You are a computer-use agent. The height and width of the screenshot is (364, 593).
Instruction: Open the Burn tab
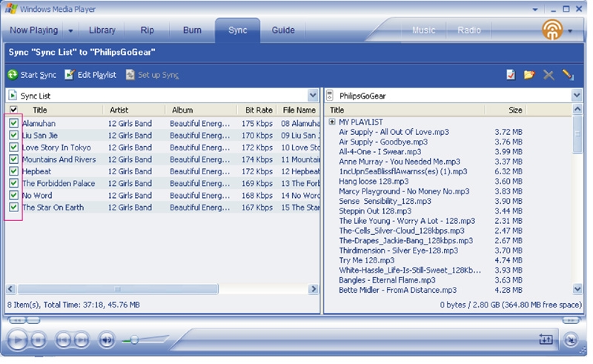click(192, 30)
